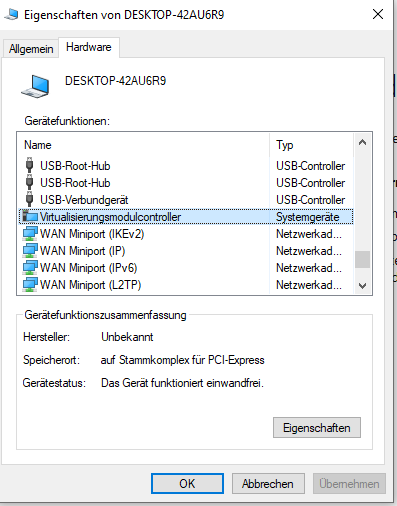397x506 pixels.
Task: Click the WAN Miniport (IP) network icon
Action: [30, 251]
